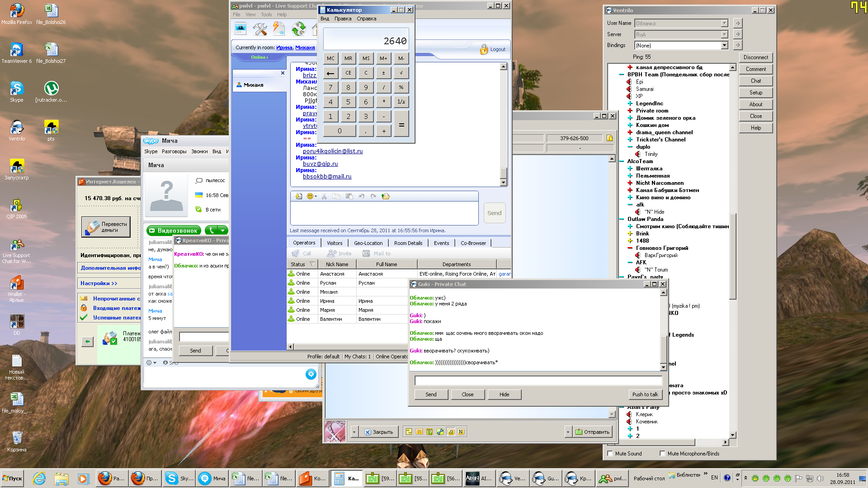Switch to the Room Details tab
Viewport: 868px width, 488px height.
408,243
